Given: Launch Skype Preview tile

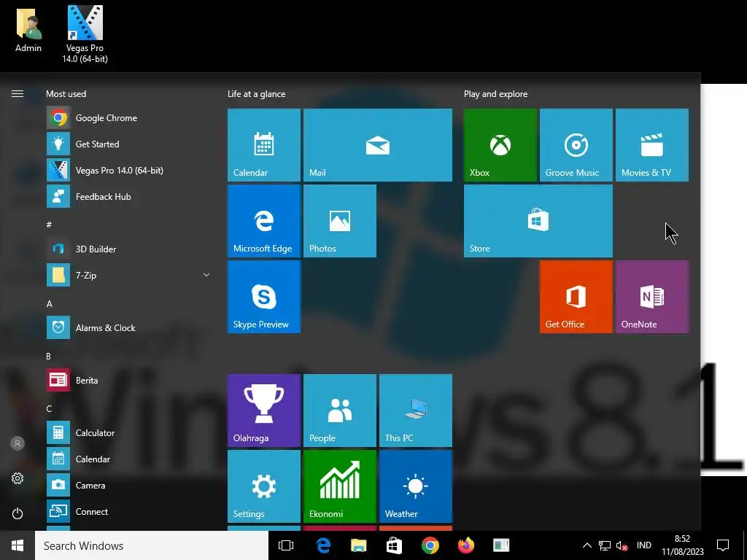Looking at the screenshot, I should tap(264, 297).
